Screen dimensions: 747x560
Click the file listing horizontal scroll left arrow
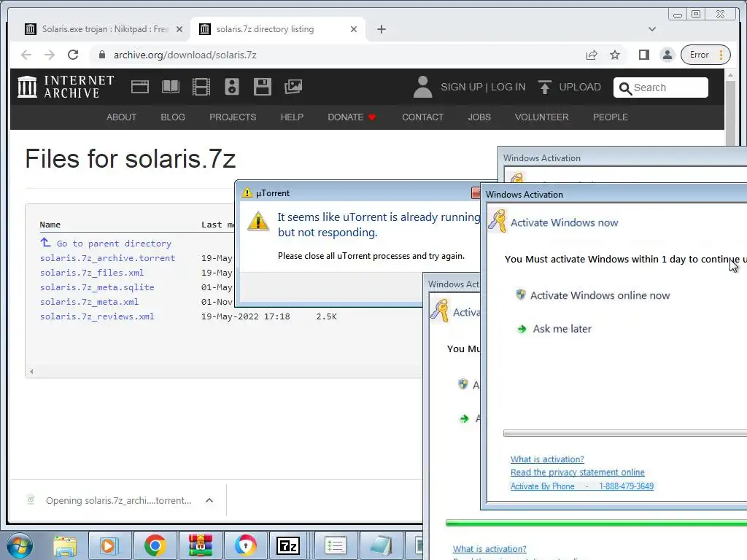click(31, 371)
